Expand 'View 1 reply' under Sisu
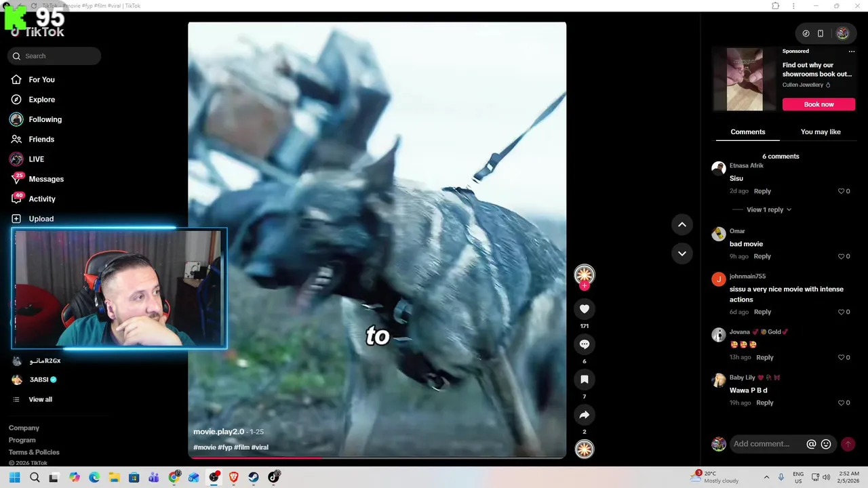The image size is (868, 488). [768, 209]
